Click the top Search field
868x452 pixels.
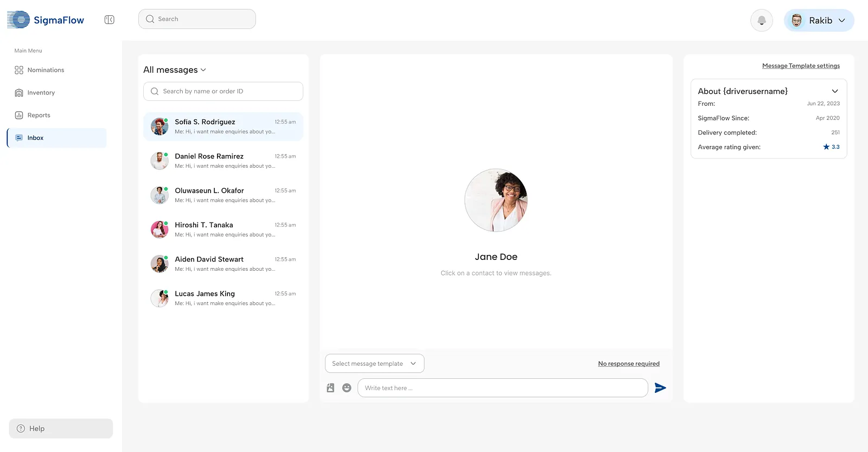(197, 19)
